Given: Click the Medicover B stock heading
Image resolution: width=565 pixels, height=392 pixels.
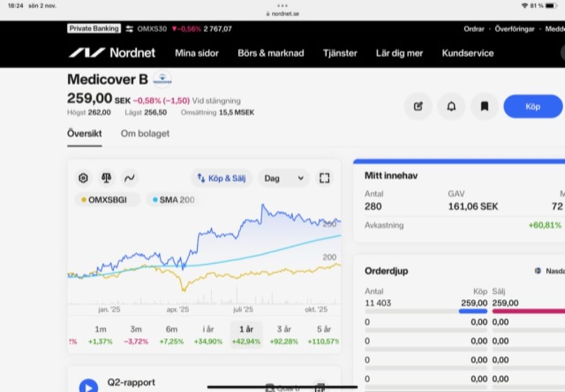Looking at the screenshot, I should pos(107,79).
